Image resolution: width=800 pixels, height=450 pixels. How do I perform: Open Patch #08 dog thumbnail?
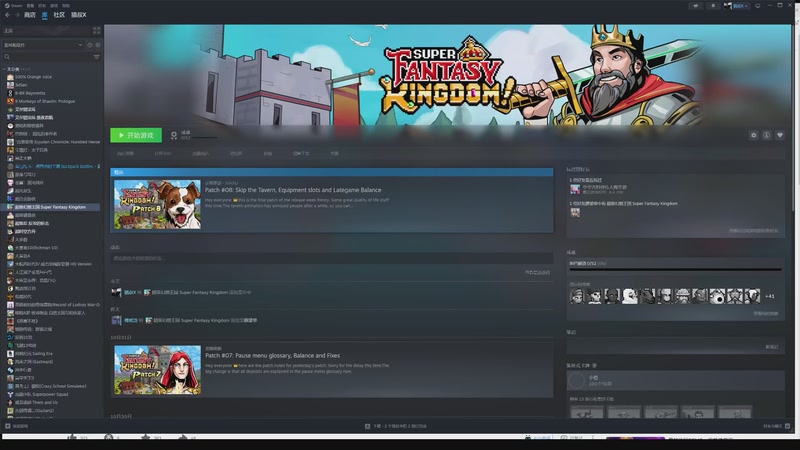[158, 204]
